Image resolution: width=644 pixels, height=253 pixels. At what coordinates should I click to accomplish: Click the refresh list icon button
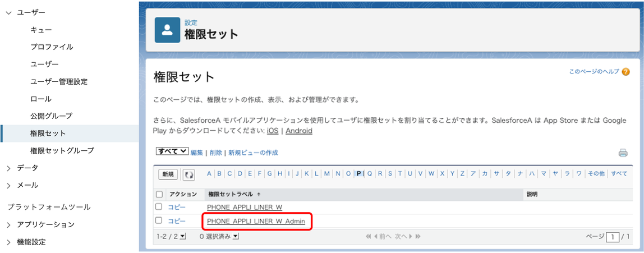coord(188,174)
